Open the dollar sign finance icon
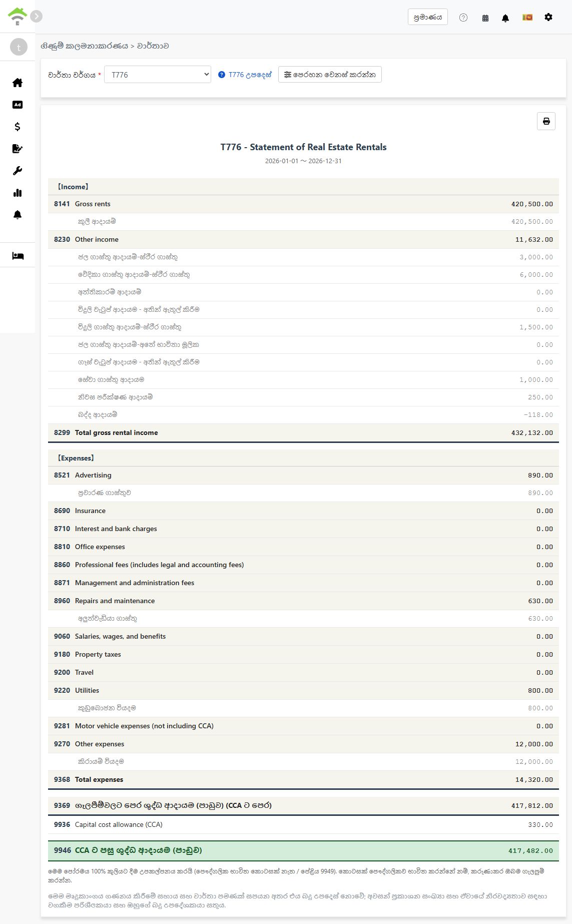572x924 pixels. pos(18,127)
